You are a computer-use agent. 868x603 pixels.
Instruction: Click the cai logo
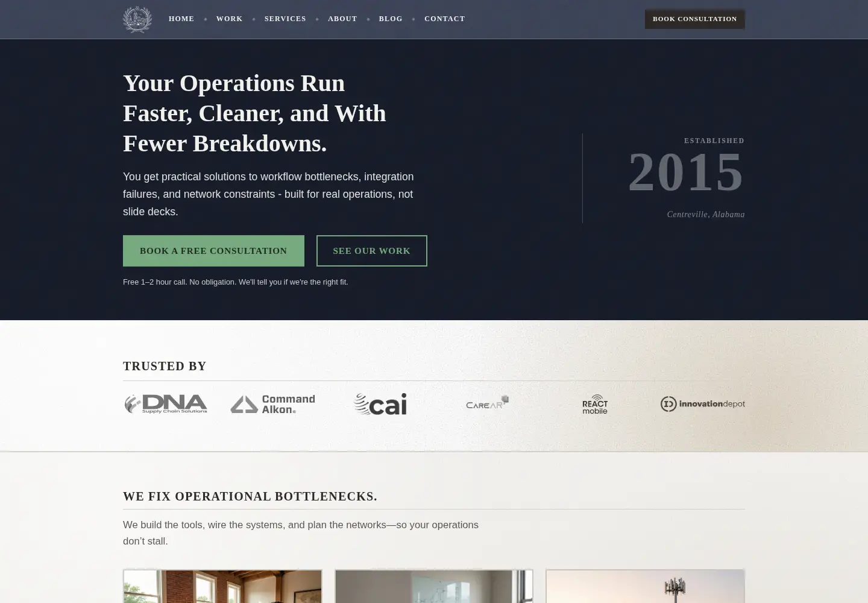(380, 404)
